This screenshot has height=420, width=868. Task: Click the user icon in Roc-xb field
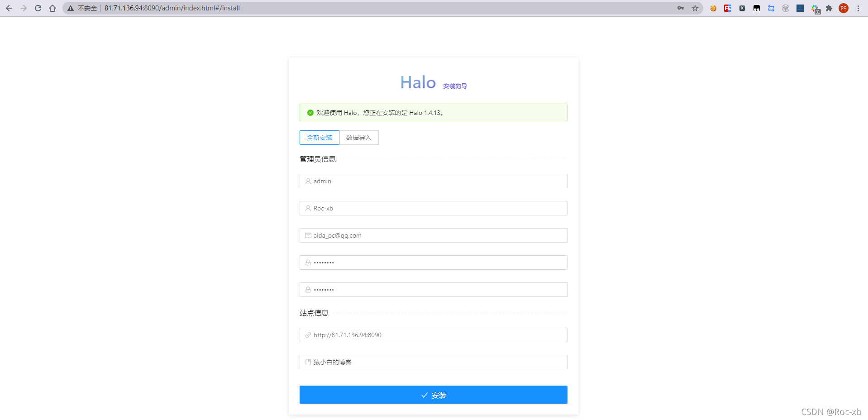(x=308, y=208)
